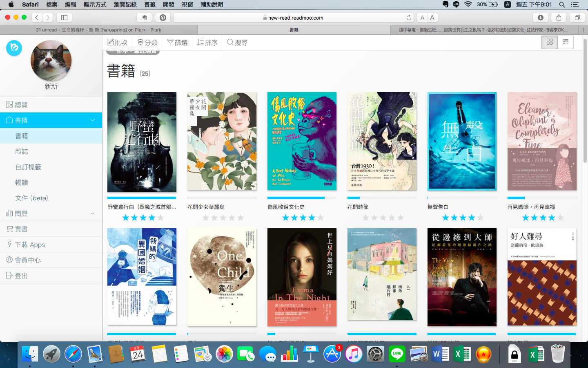Open the 野蠻進行曲 book cover
This screenshot has height=368, width=588.
[142, 142]
